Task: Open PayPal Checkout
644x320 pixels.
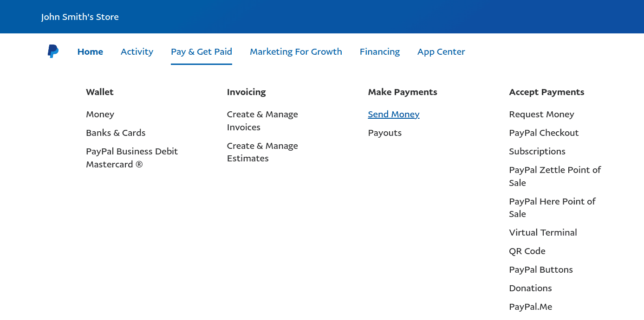Action: 544,133
